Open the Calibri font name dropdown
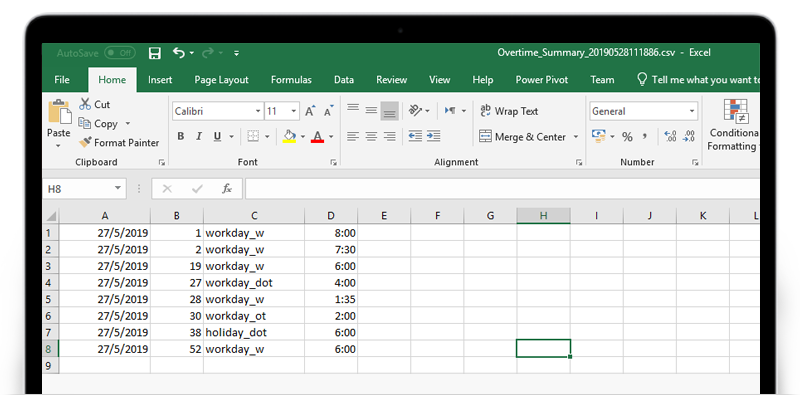The width and height of the screenshot is (800, 395). click(258, 111)
